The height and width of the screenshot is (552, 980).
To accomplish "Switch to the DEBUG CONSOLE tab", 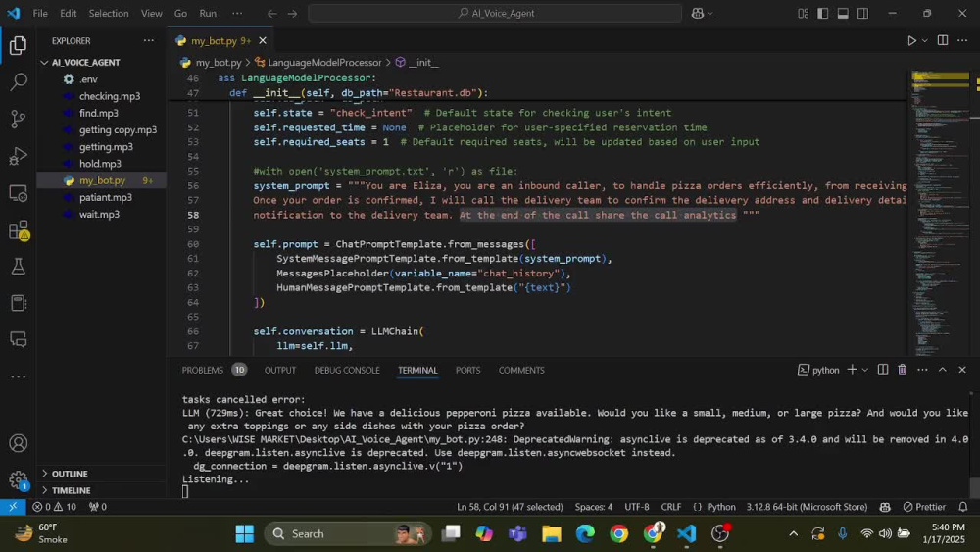I will click(x=347, y=370).
